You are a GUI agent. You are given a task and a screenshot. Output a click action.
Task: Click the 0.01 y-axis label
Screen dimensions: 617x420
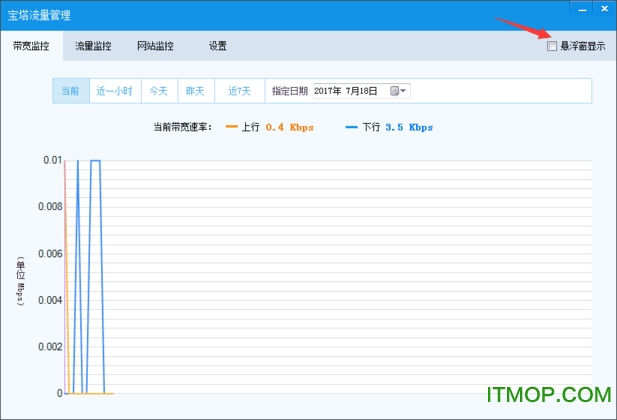(52, 160)
